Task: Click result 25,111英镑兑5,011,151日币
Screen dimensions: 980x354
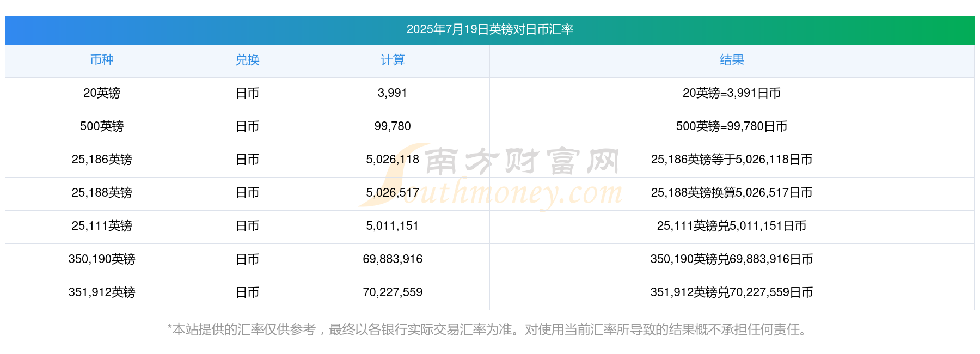Action: pyautogui.click(x=732, y=226)
